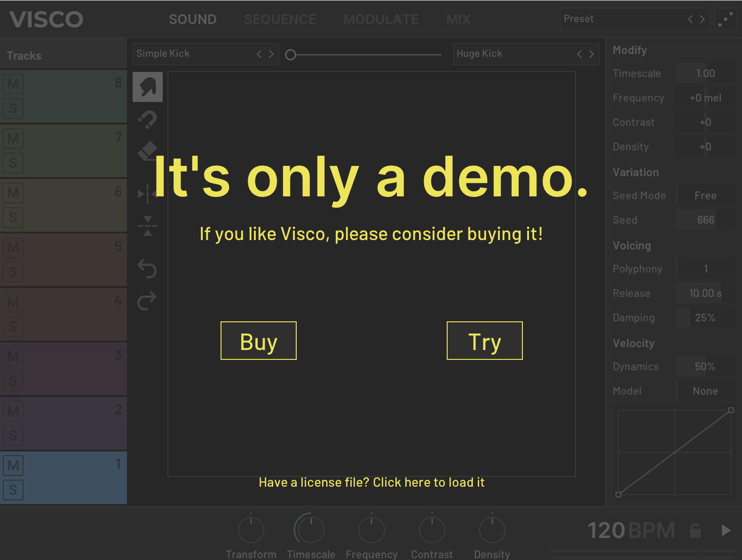Click the Seed value 666
The height and width of the screenshot is (560, 742).
(x=705, y=220)
